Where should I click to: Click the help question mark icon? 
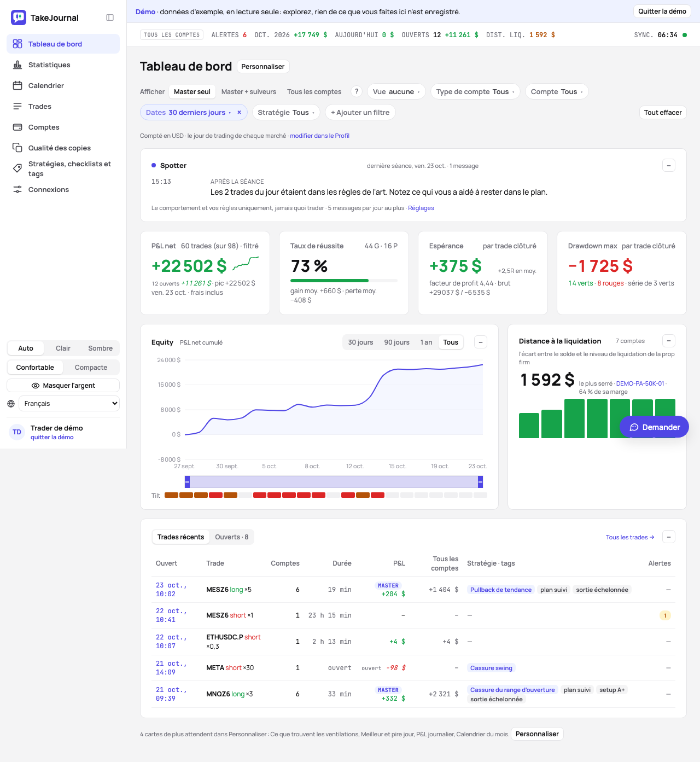pyautogui.click(x=357, y=91)
